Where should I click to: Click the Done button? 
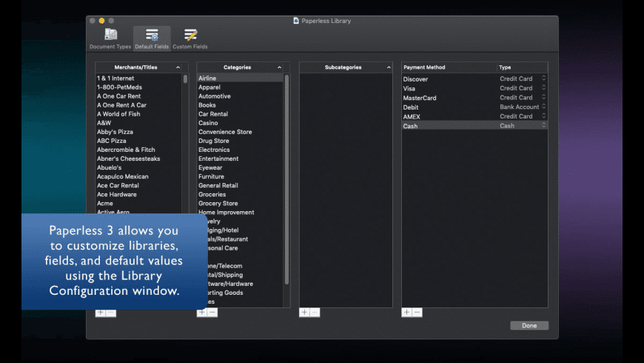pyautogui.click(x=529, y=326)
